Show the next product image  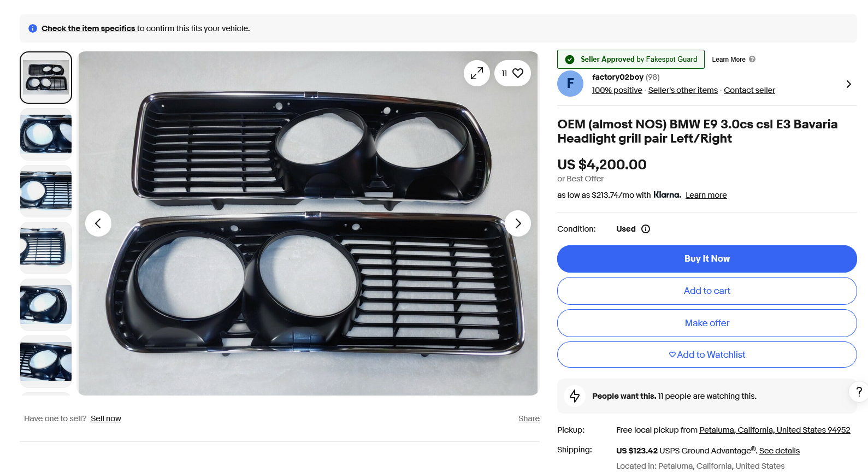click(518, 223)
